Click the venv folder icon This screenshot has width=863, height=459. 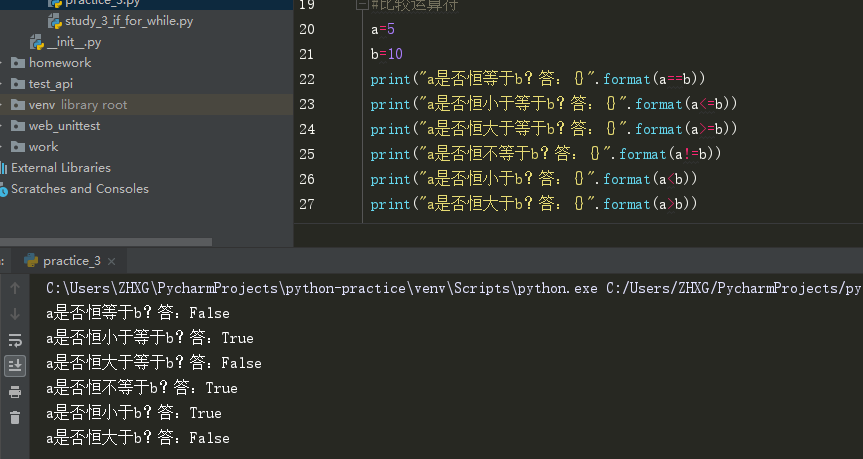pyautogui.click(x=18, y=105)
